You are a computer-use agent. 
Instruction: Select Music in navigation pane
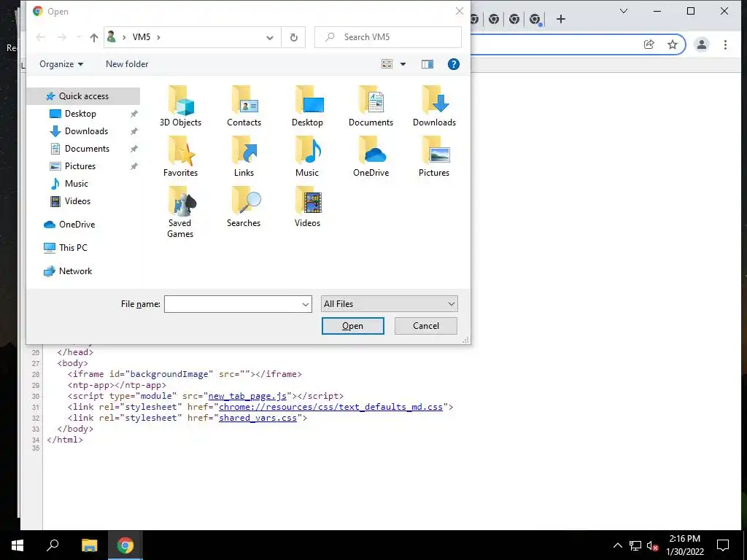point(76,184)
